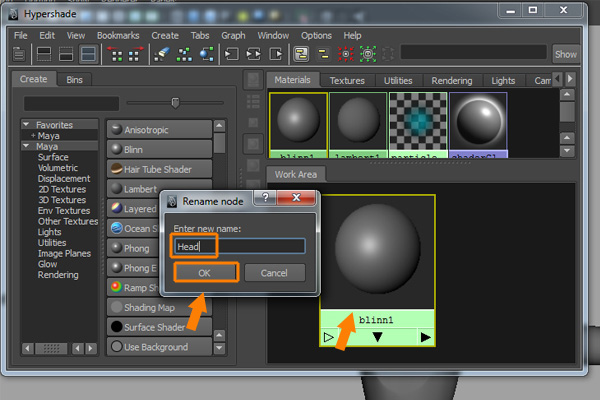
Task: Toggle the highlighted yellow container view icon
Action: (301, 54)
